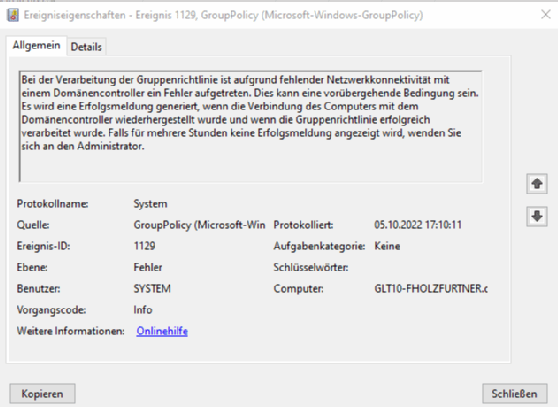
Task: Click the Computer name GLT10-FHOLZFURTNER
Action: click(431, 289)
